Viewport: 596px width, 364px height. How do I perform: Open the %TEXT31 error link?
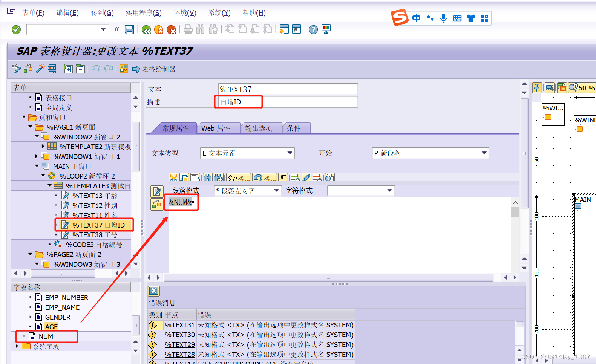click(x=180, y=325)
